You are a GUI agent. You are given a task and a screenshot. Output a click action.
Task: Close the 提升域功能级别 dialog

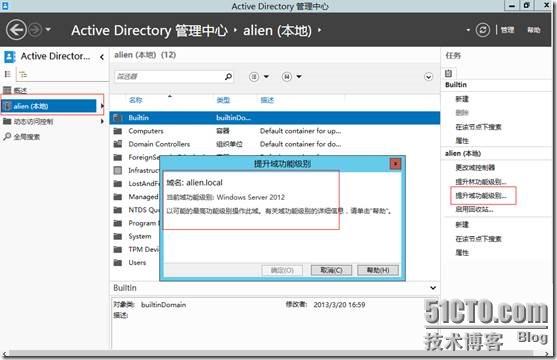pyautogui.click(x=395, y=163)
